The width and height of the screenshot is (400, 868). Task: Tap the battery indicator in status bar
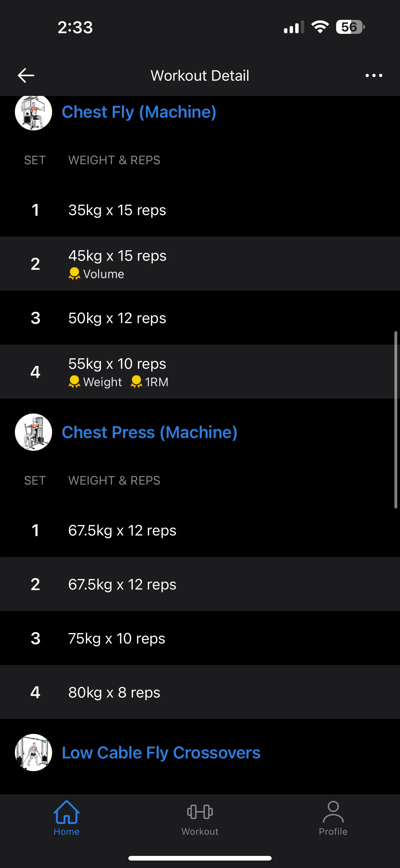point(350,27)
